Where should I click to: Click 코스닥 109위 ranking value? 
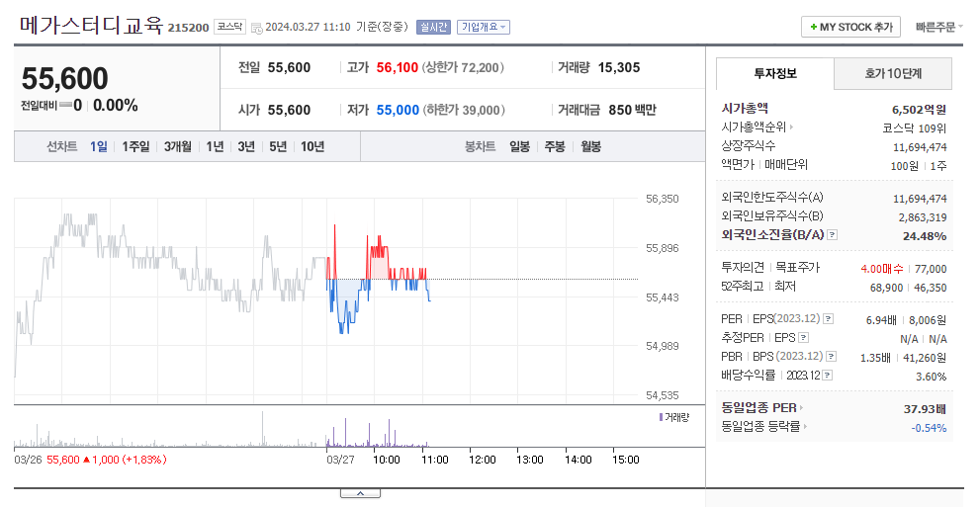(x=914, y=128)
